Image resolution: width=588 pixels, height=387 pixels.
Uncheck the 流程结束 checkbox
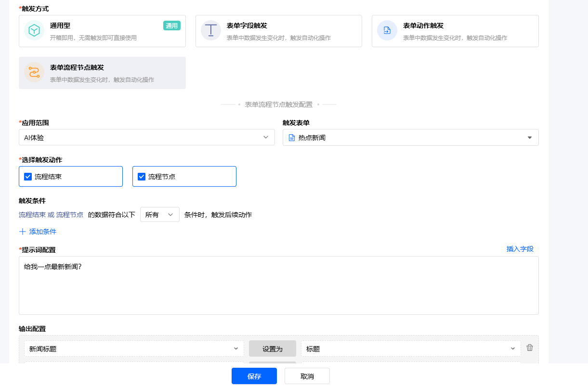(28, 177)
